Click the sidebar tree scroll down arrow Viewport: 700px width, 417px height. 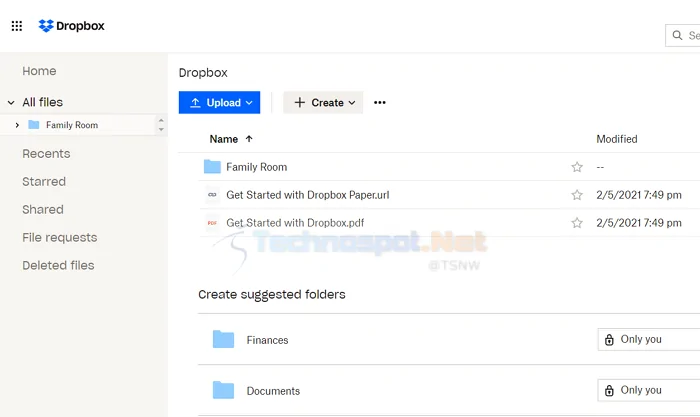161,129
